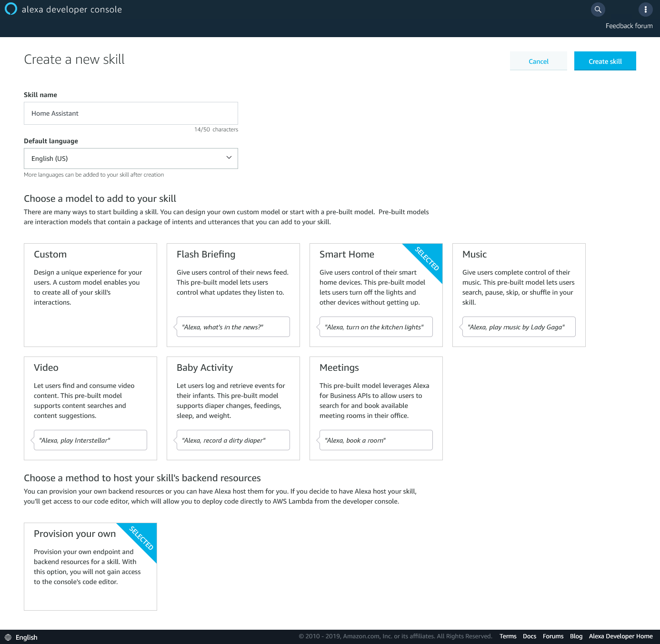660x644 pixels.
Task: Open the Terms footer link
Action: click(508, 636)
